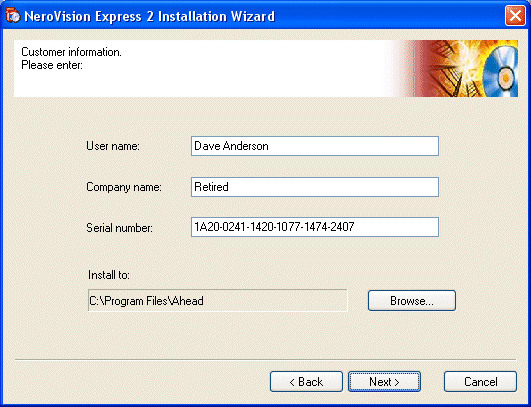This screenshot has width=531, height=407.
Task: Cancel the installation wizard
Action: 481,382
